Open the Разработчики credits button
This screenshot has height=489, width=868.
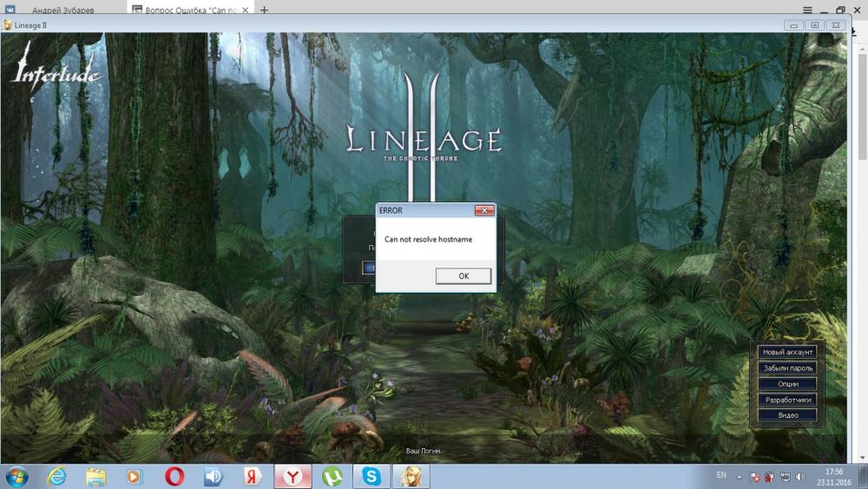[787, 400]
